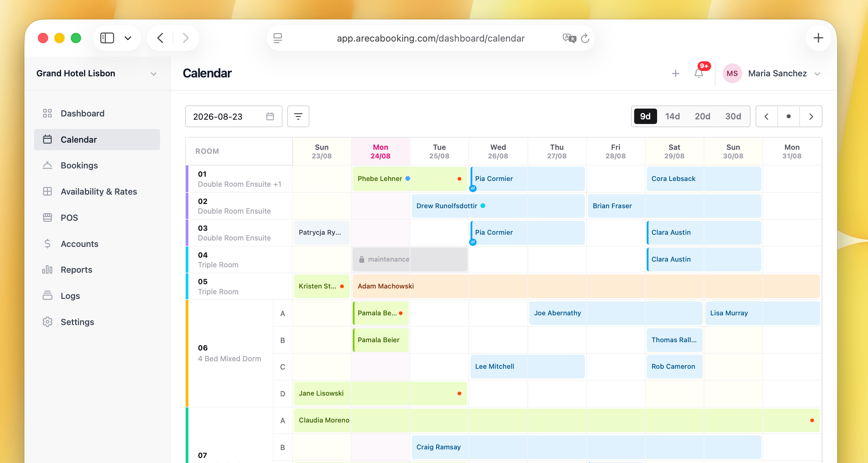Click the link icon under Pia Cormier room 03

point(473,242)
